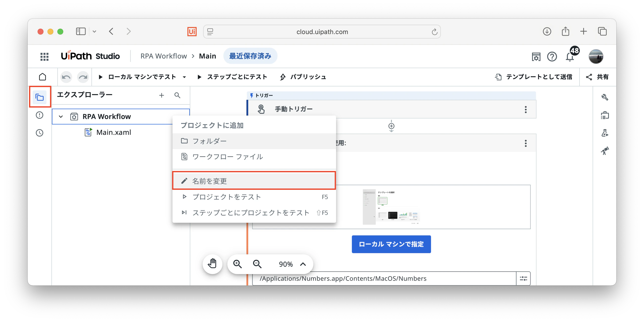644x322 pixels.
Task: Click the UiPath extension icon in Safari
Action: (x=192, y=31)
